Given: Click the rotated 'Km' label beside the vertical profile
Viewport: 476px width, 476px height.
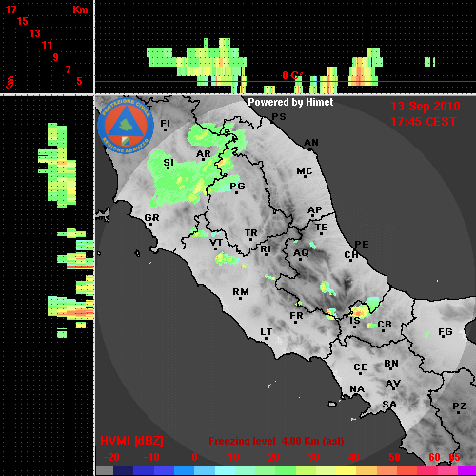Looking at the screenshot, I should (10, 83).
